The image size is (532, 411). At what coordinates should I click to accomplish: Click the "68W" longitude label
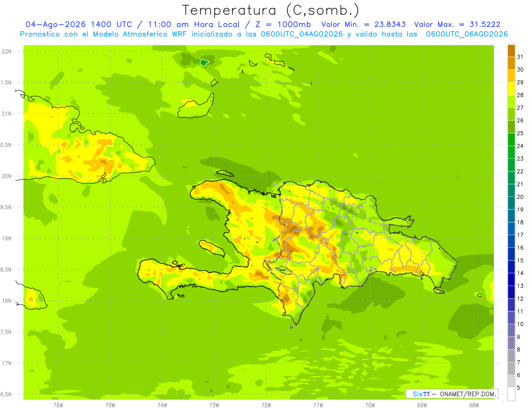(x=474, y=405)
